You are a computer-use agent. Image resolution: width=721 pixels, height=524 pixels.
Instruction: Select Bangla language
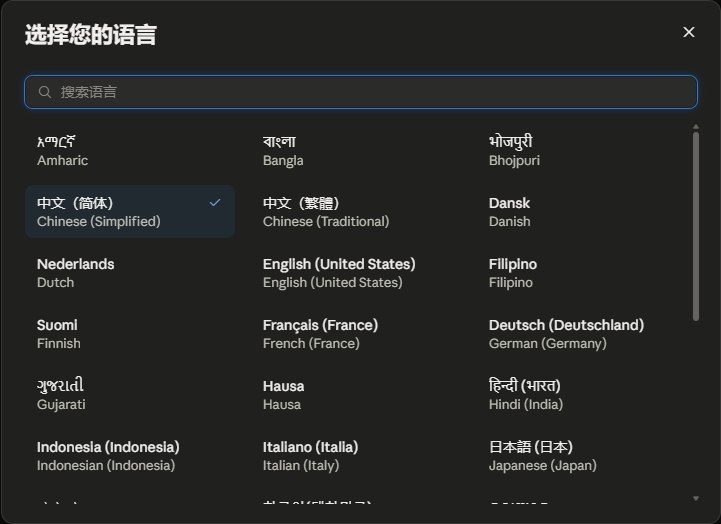tap(356, 151)
